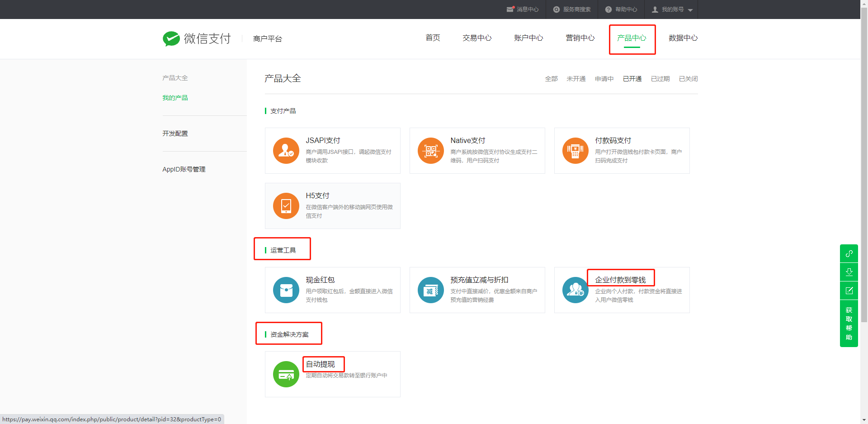Open the 数据中心 navigation tab
Screen dimensions: 868x424
pyautogui.click(x=683, y=38)
